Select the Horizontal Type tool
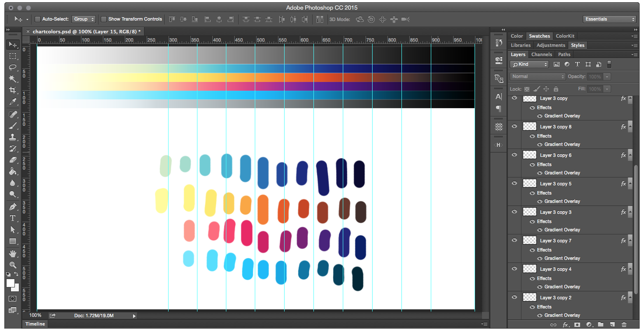644x333 pixels. [x=13, y=218]
